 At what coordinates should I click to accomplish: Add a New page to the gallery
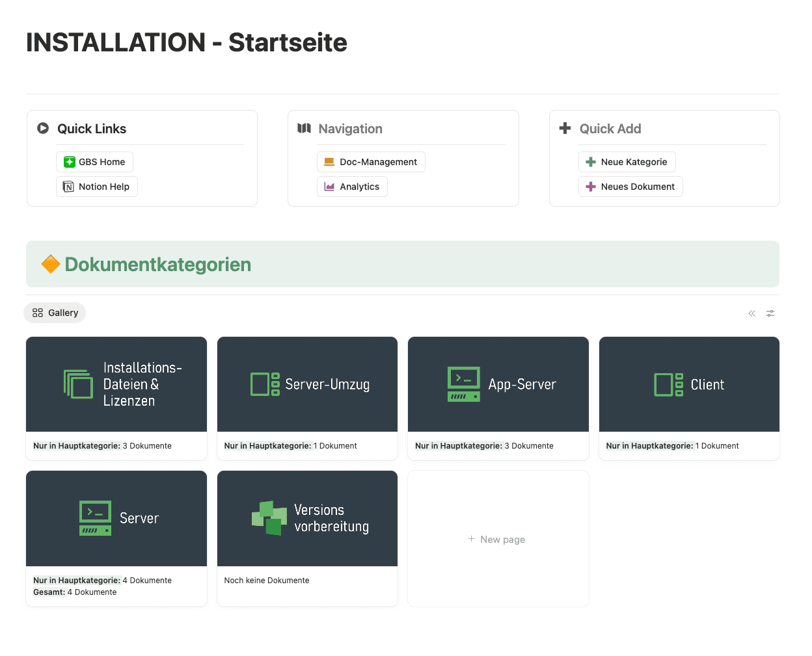coord(498,540)
